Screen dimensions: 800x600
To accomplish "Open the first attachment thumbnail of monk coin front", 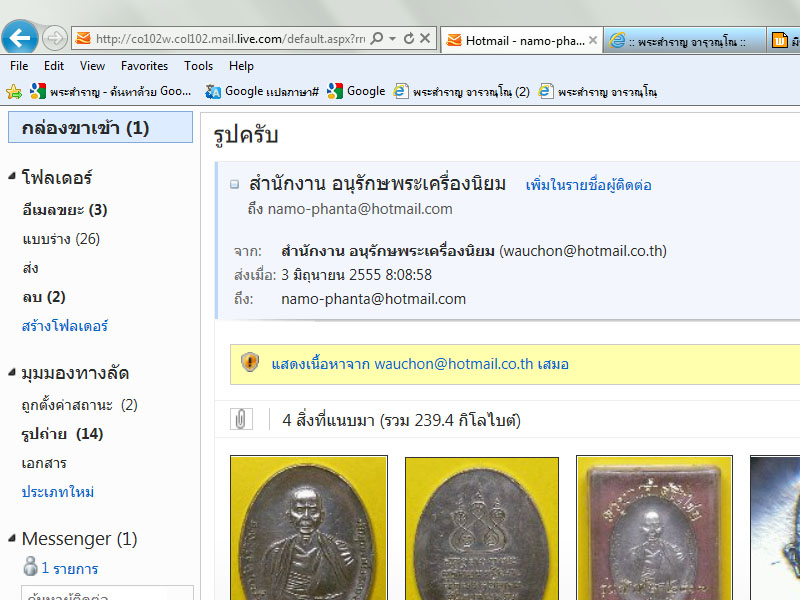I will (x=309, y=528).
